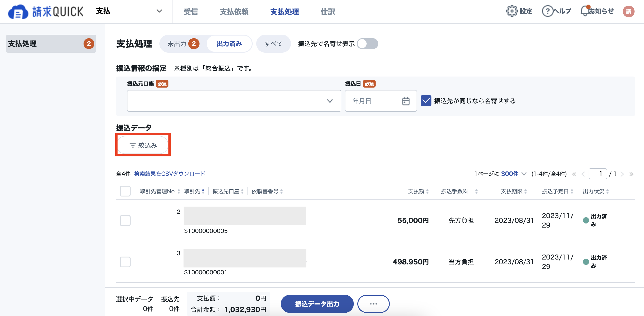This screenshot has height=316, width=644.
Task: Go to the previous page arrow
Action: 583,174
